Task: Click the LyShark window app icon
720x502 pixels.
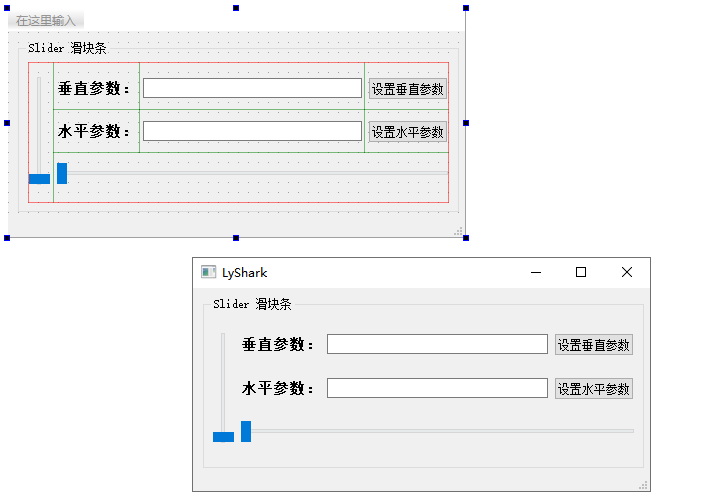Action: point(208,272)
